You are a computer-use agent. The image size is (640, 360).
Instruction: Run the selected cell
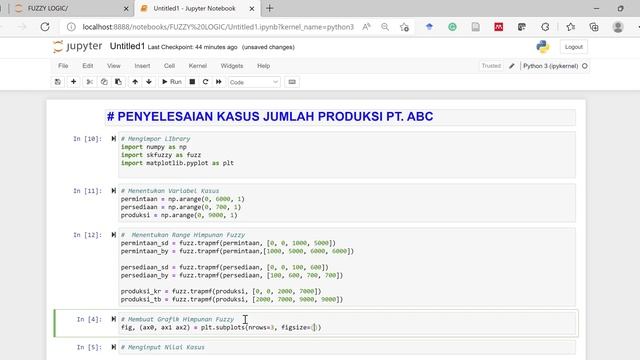(171, 82)
